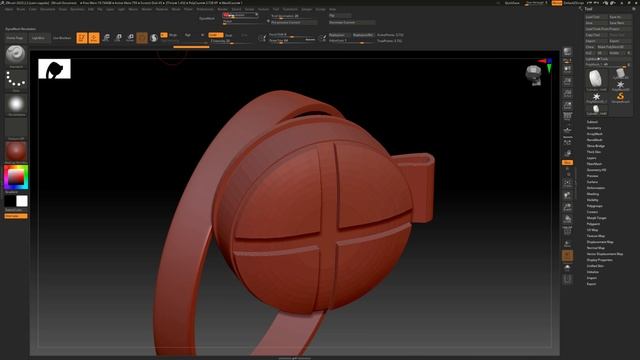Expand the Polygroups sub-palette

(x=595, y=206)
